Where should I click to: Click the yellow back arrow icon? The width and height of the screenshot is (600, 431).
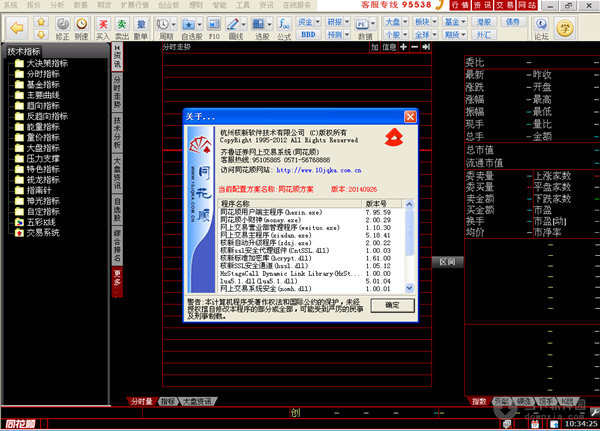point(17,28)
